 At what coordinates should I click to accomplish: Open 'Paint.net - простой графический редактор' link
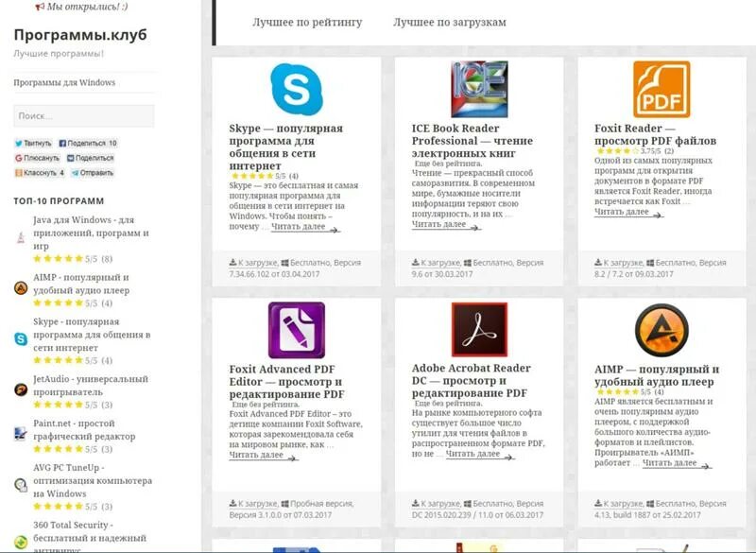84,429
